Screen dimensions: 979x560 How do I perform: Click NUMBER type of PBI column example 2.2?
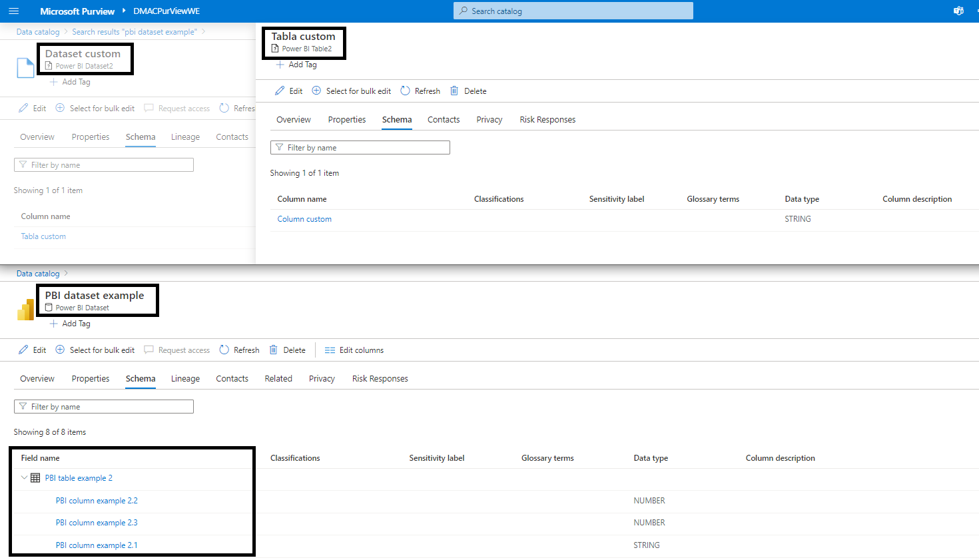649,501
